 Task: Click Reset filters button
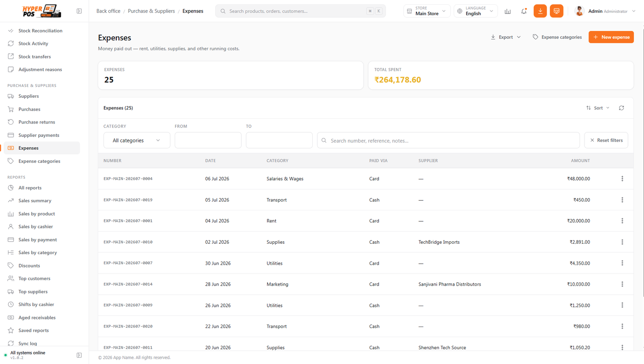click(x=606, y=140)
